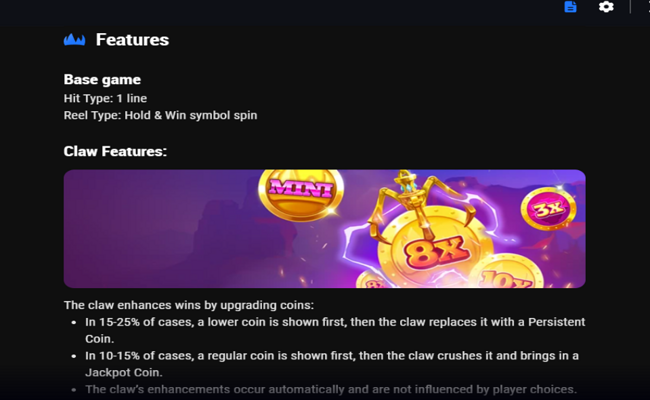Click the 10x coin in the banner
The width and height of the screenshot is (650, 400).
508,272
